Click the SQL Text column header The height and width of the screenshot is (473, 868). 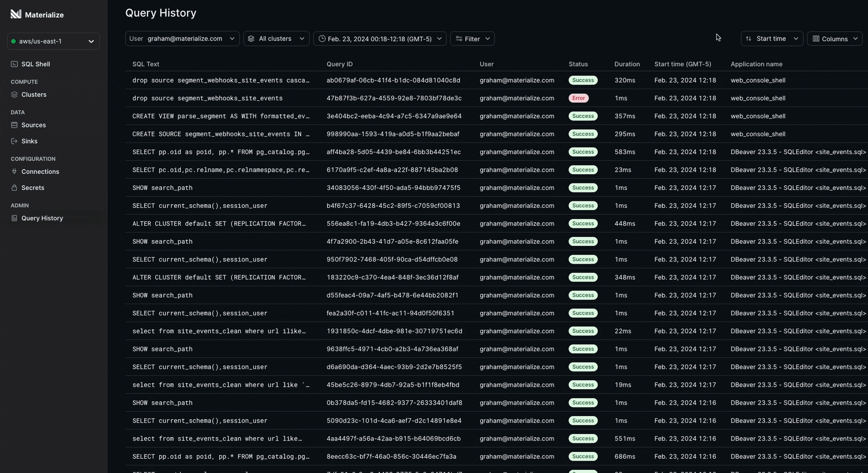(146, 64)
